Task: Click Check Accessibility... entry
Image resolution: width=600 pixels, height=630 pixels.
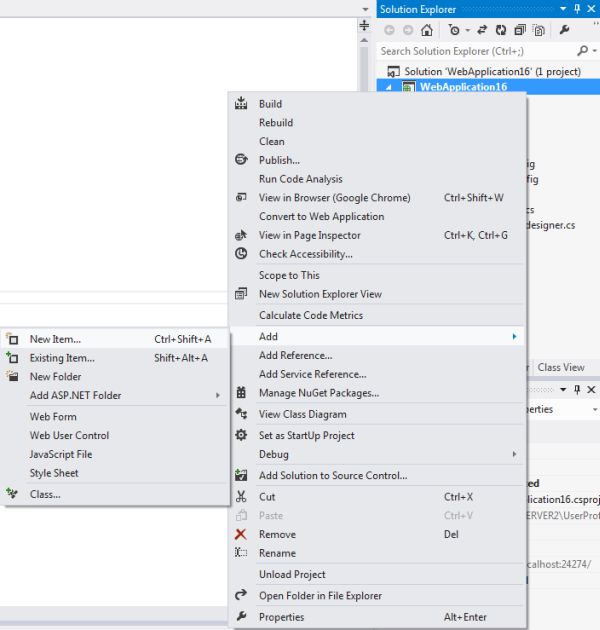Action: [378, 254]
